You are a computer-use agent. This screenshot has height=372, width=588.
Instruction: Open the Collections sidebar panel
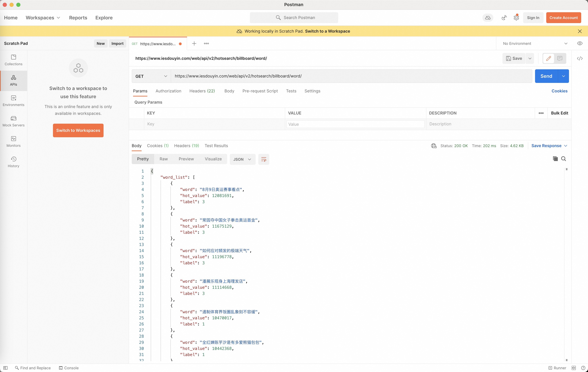pos(13,60)
